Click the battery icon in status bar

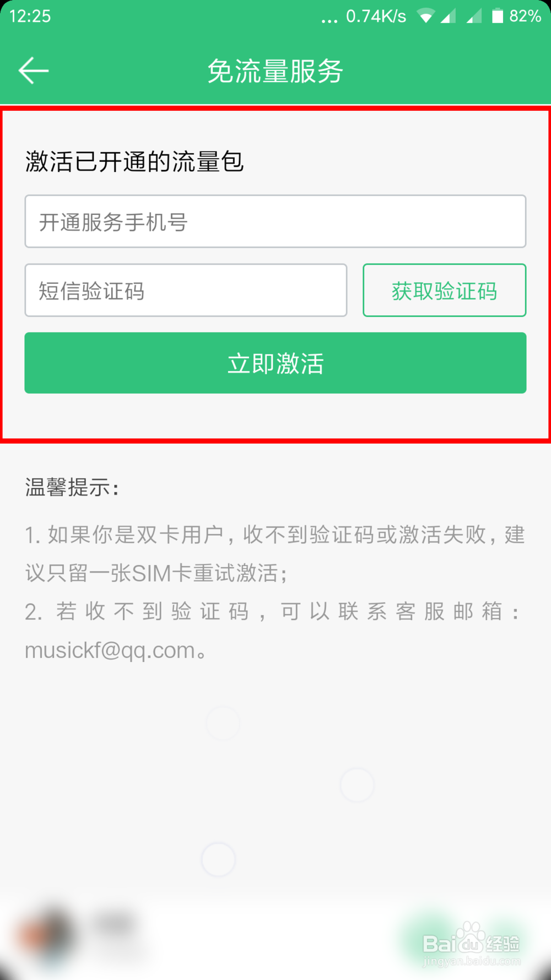click(498, 16)
